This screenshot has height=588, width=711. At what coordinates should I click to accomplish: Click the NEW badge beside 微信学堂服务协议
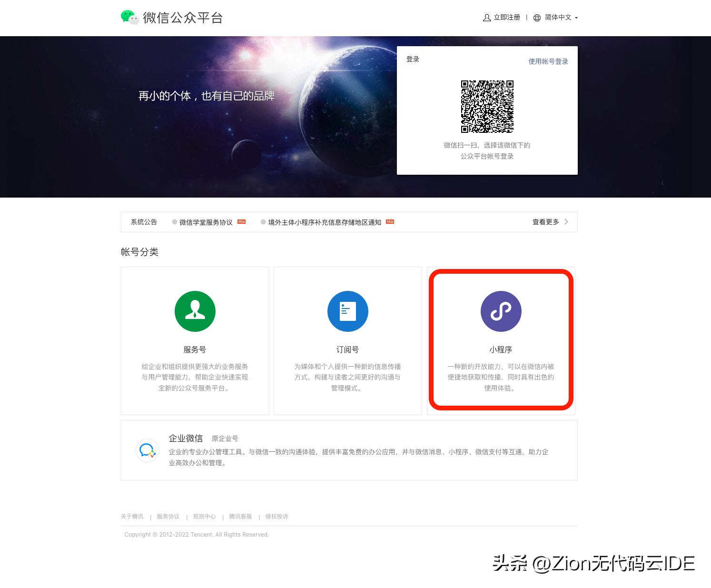(x=242, y=221)
